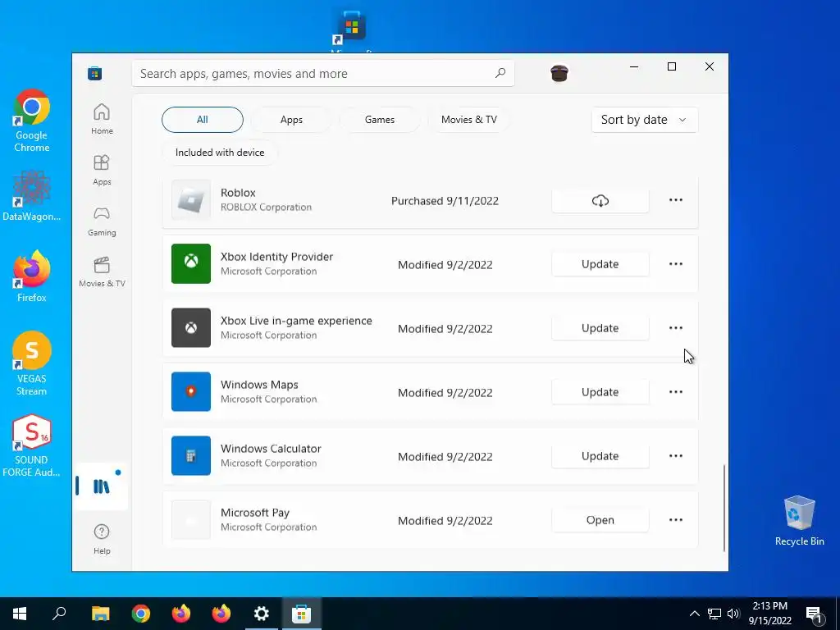Image resolution: width=840 pixels, height=630 pixels.
Task: Select the Movies & TV filter tab
Action: click(468, 120)
